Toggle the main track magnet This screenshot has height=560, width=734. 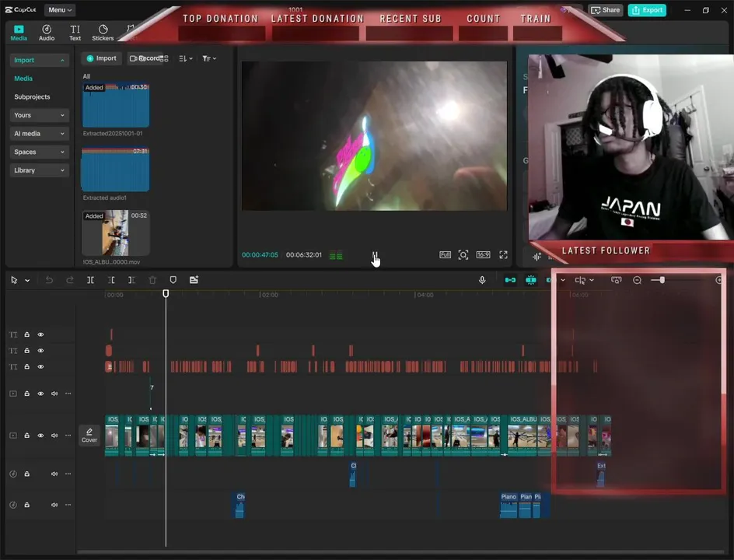[x=510, y=280]
